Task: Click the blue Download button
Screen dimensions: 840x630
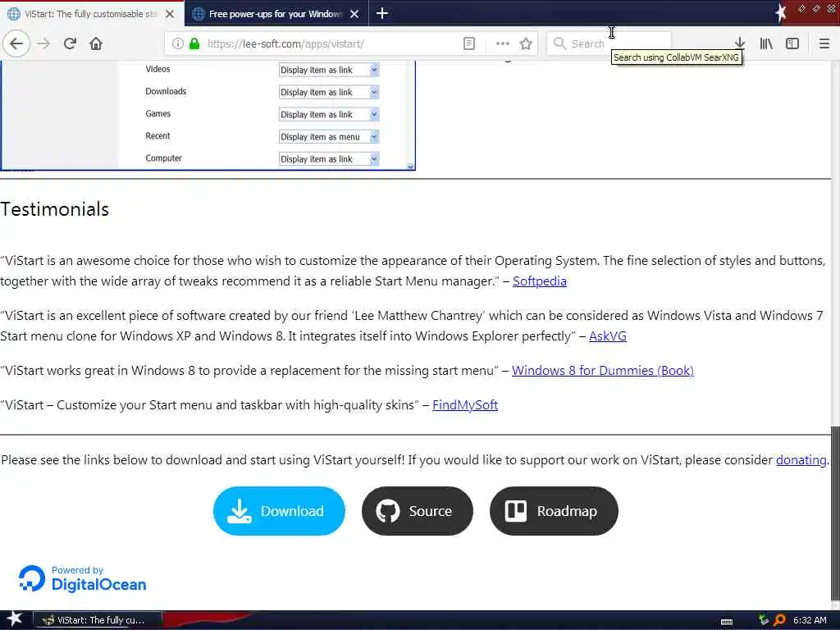Action: pos(279,511)
